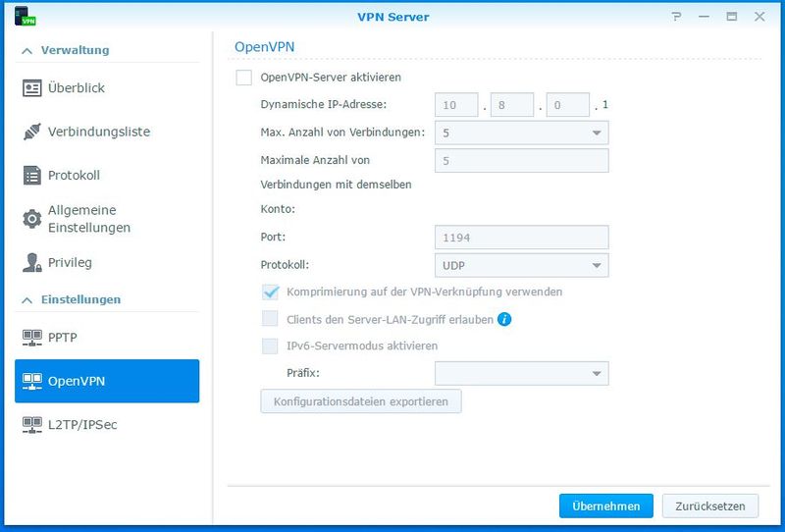This screenshot has width=785, height=532.
Task: Click the Präfix label
Action: pyautogui.click(x=303, y=373)
